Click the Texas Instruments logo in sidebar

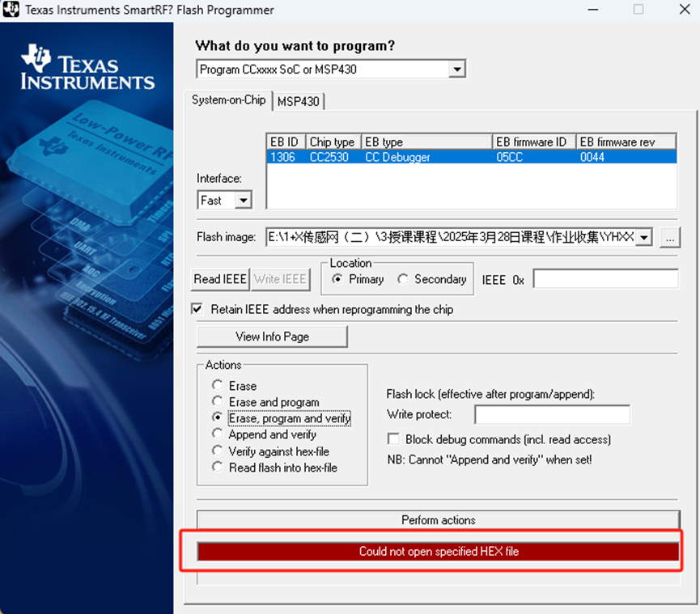(87, 69)
